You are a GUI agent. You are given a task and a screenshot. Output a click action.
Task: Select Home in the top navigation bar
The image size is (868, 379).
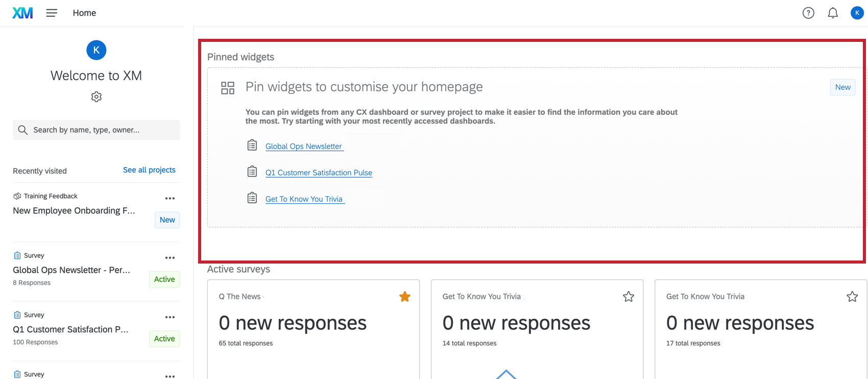point(84,13)
